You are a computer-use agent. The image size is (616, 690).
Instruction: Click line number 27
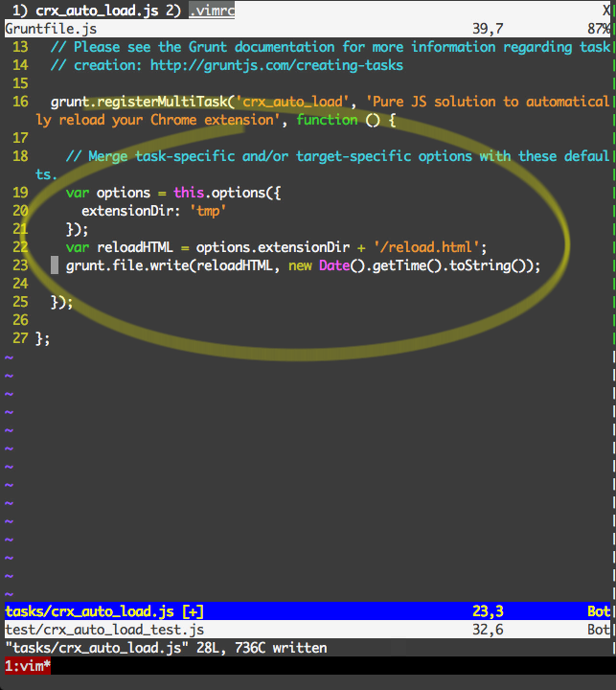pyautogui.click(x=20, y=338)
